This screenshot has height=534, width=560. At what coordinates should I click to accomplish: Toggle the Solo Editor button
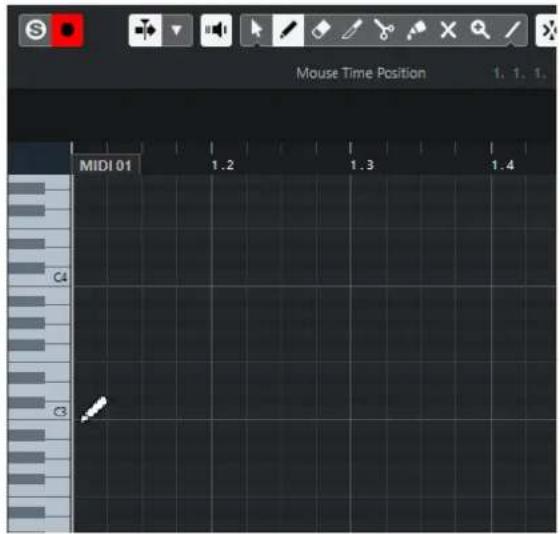click(x=35, y=30)
